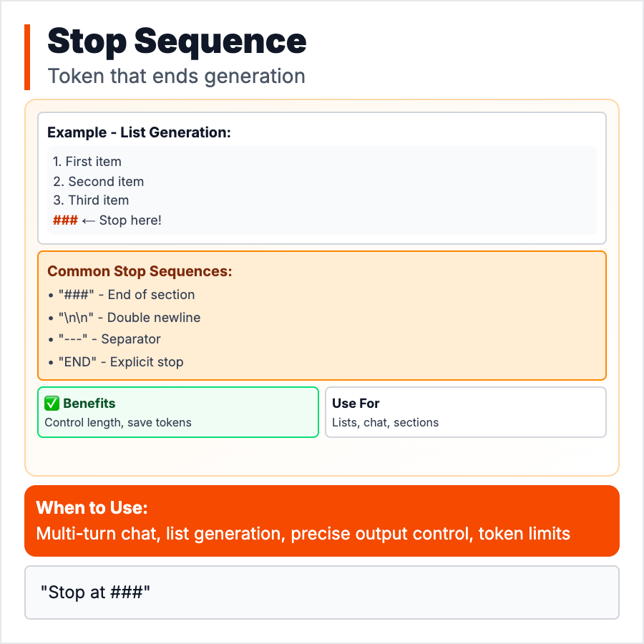
Task: Select the "Example - List Generation:" heading
Action: 139,132
